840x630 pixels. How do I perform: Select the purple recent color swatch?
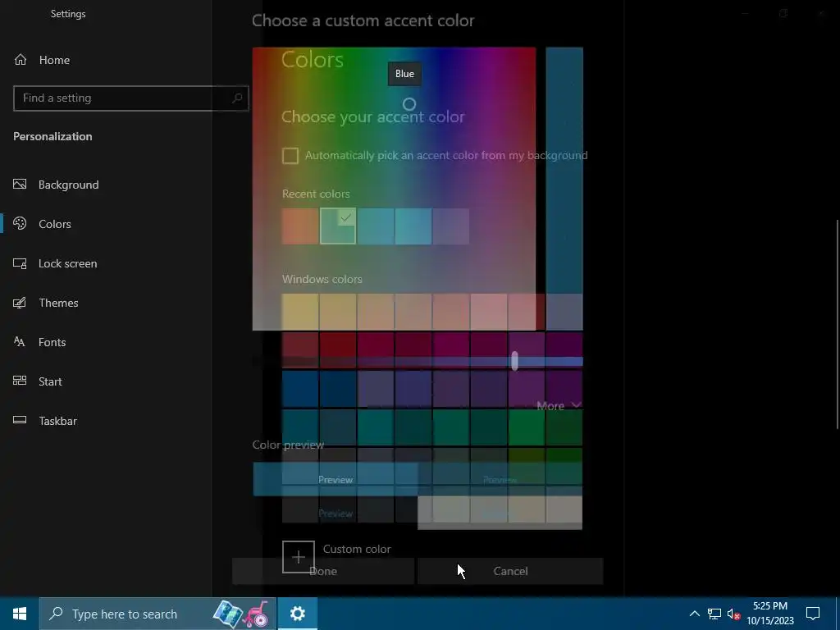(451, 226)
